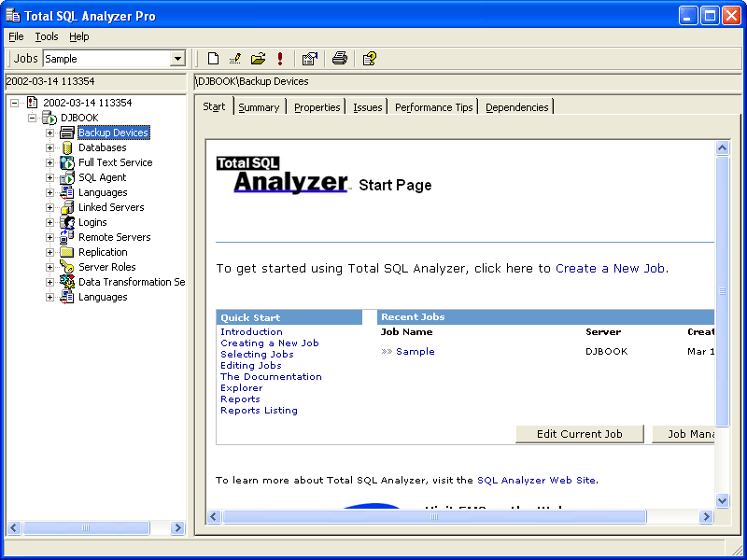Viewport: 747px width, 560px height.
Task: Open the File menu
Action: click(x=16, y=36)
